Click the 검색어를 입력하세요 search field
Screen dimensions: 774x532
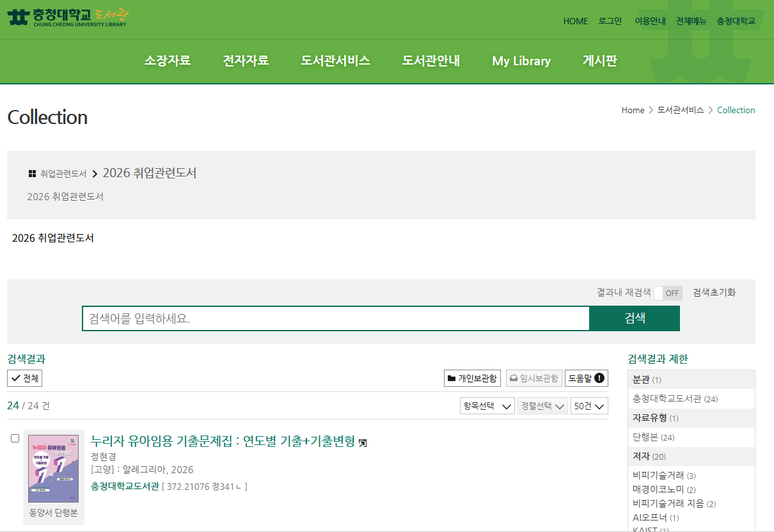pyautogui.click(x=336, y=318)
